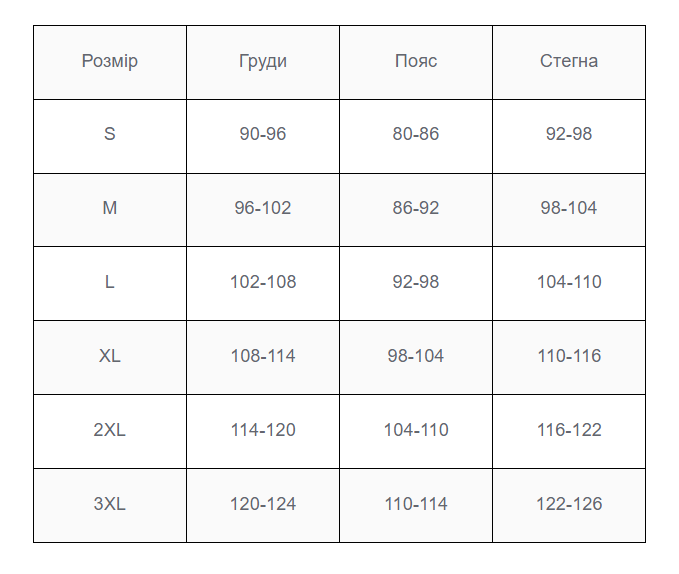This screenshot has height=574, width=679.
Task: Click the Стегна column header
Action: coord(569,62)
